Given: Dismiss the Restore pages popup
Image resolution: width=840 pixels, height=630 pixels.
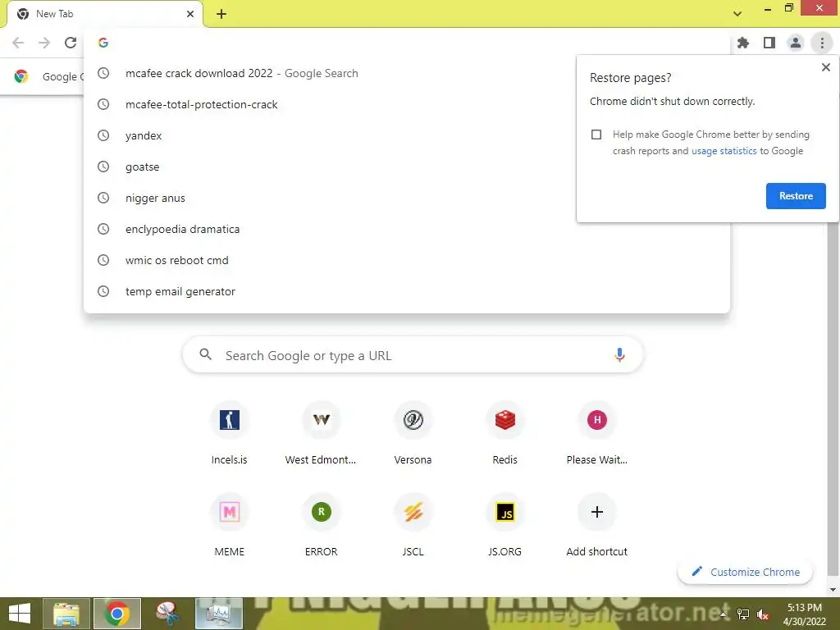Looking at the screenshot, I should point(825,67).
